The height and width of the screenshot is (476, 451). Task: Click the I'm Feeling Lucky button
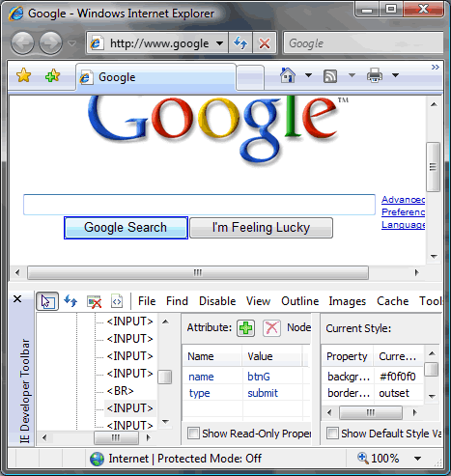(261, 228)
